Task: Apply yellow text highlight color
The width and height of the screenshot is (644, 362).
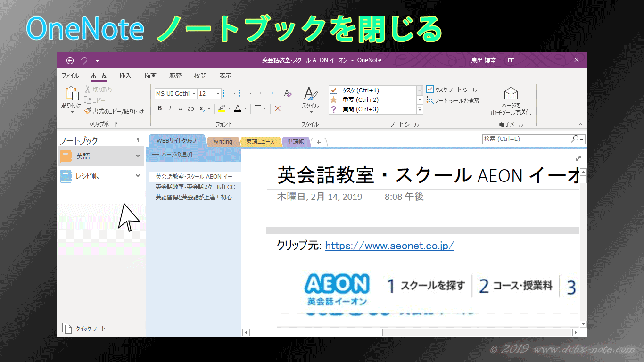Action: tap(222, 108)
